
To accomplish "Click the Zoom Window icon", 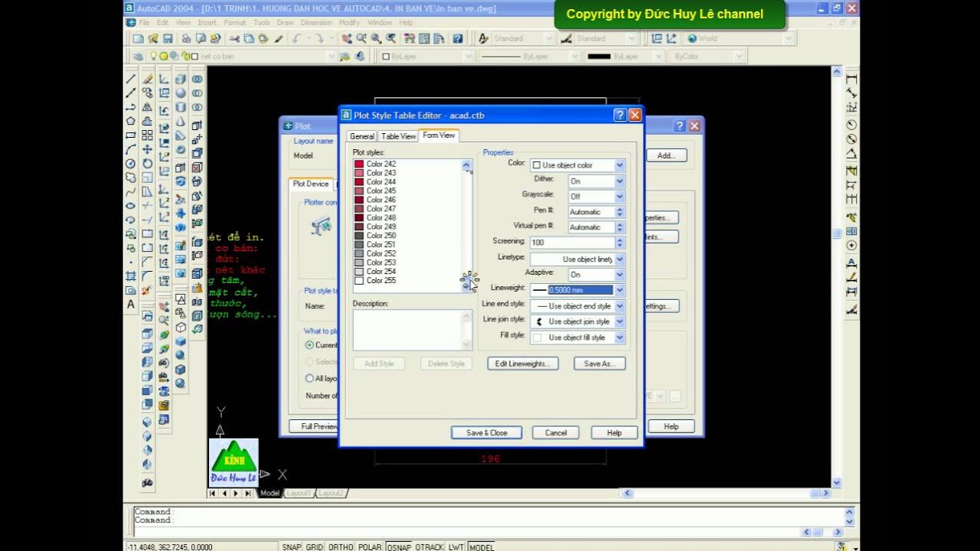I will coord(376,38).
